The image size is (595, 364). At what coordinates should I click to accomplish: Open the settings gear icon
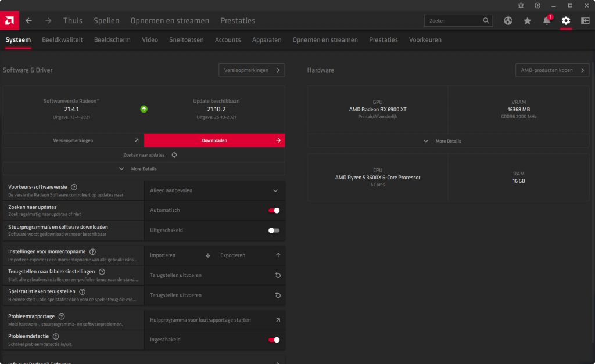tap(566, 21)
